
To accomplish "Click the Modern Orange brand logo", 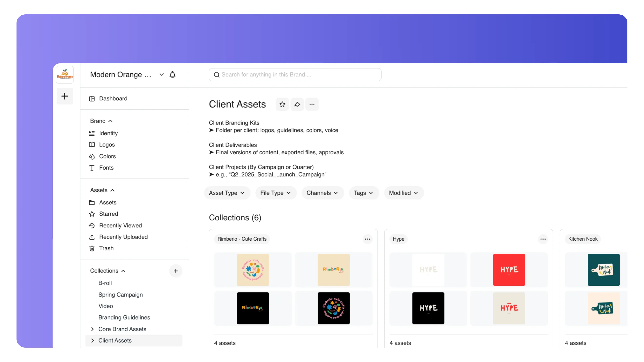I will (65, 75).
